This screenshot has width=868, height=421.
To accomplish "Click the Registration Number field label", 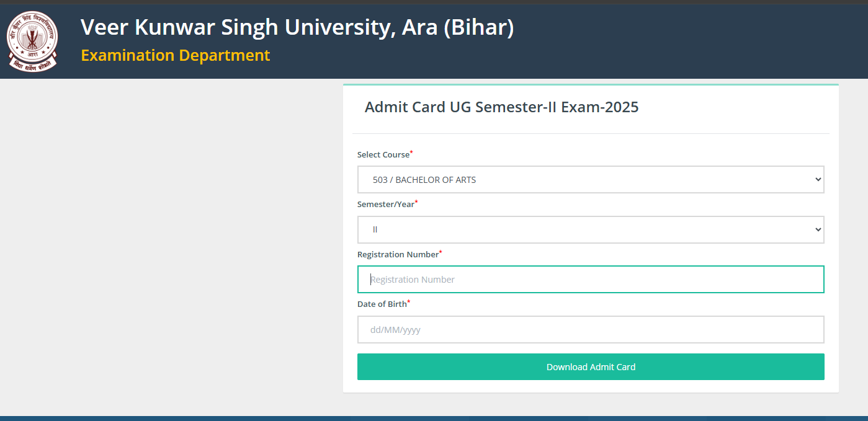I will pyautogui.click(x=398, y=254).
